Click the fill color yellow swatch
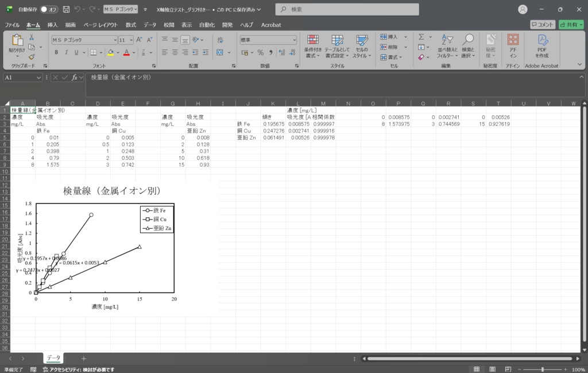The image size is (588, 373). pos(111,52)
